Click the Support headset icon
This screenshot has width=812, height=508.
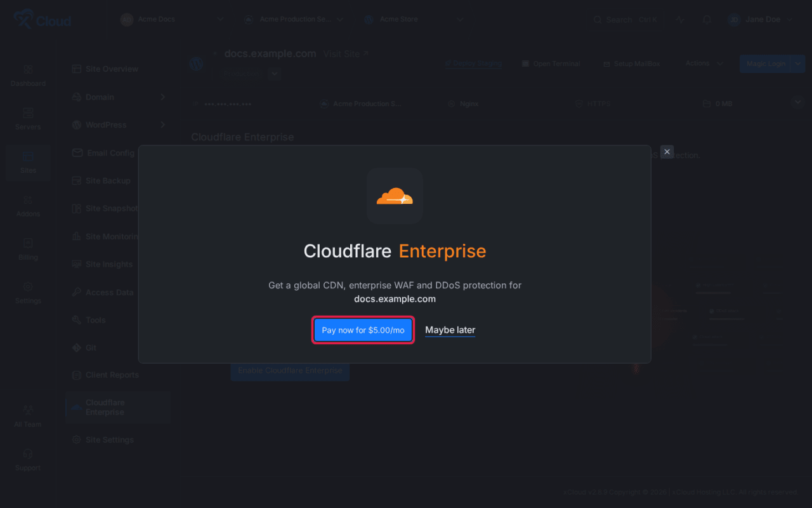28,454
